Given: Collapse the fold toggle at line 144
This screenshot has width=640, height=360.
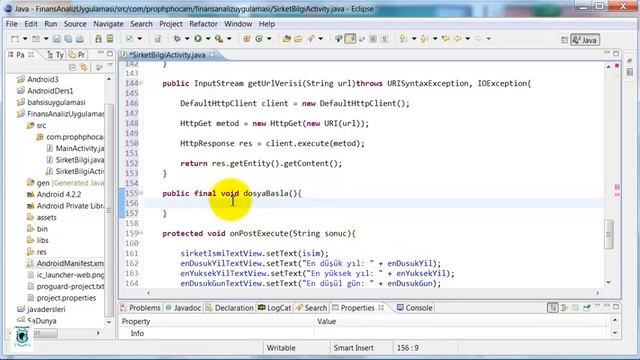Looking at the screenshot, I should pyautogui.click(x=141, y=83).
